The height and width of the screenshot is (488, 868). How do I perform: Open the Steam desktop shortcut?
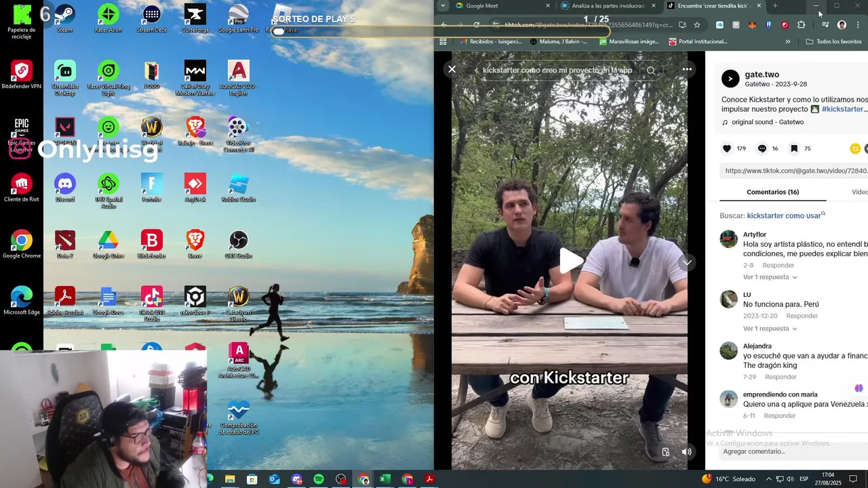tap(65, 18)
